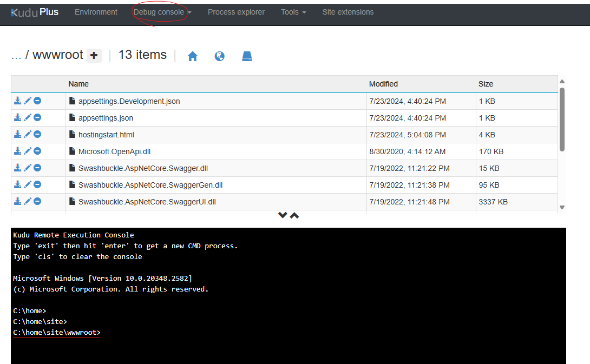Click the Modified column header
Viewport: 590px width, 364px height.
(383, 84)
